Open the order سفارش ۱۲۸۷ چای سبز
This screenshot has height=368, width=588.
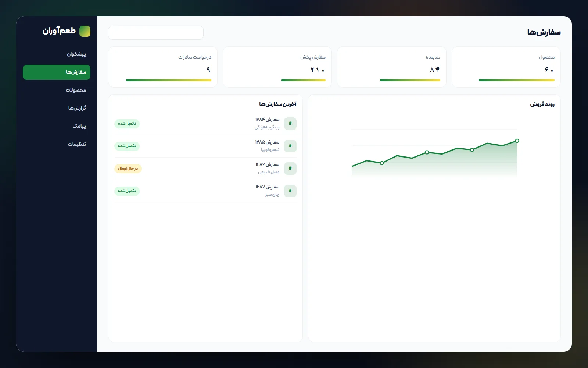coord(205,191)
